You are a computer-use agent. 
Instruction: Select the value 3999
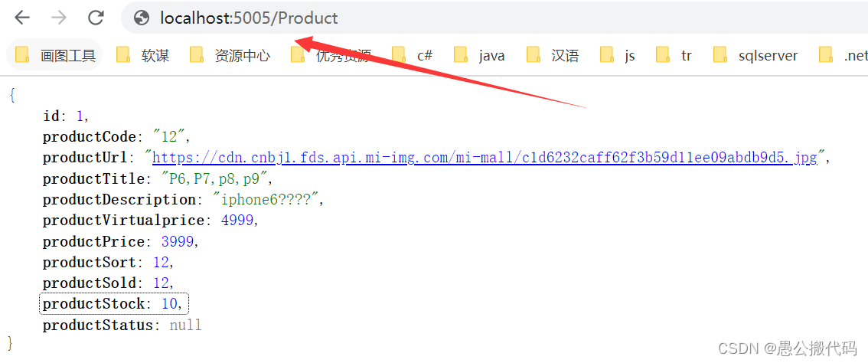[x=178, y=242]
